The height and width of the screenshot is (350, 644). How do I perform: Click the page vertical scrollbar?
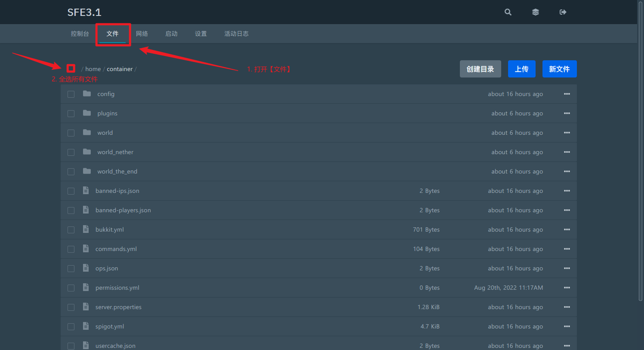click(641, 151)
